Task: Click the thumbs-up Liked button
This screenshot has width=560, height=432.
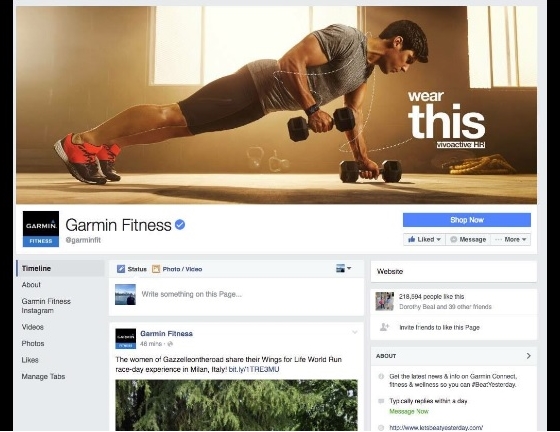Action: (x=424, y=239)
